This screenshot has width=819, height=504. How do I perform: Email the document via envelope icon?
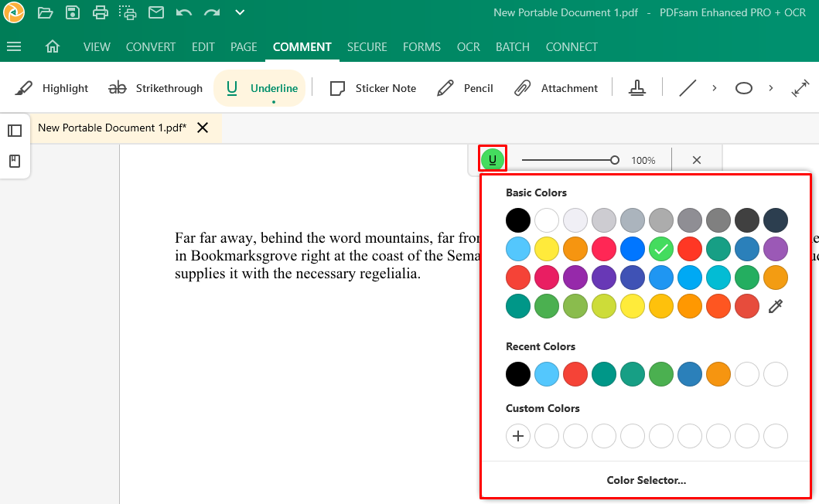(x=156, y=12)
